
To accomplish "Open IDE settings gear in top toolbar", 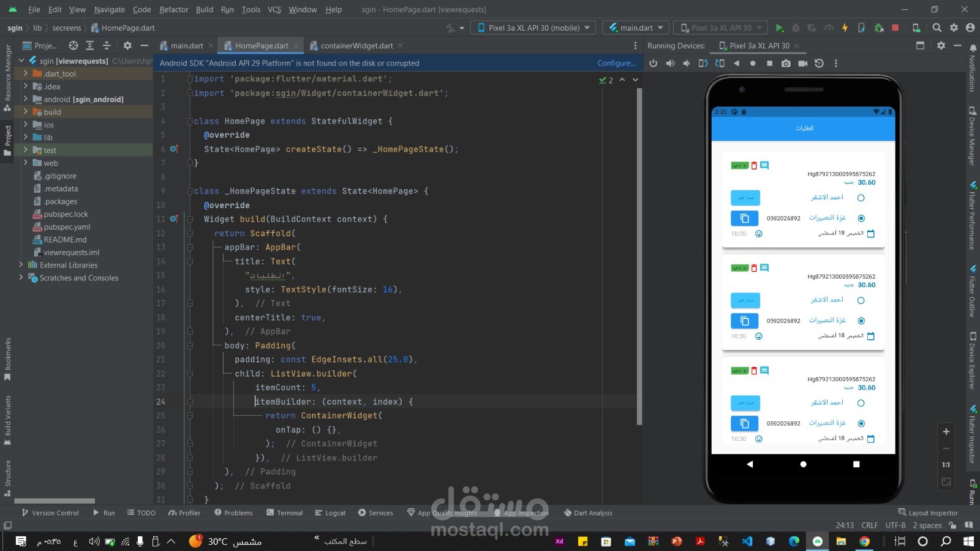I will tap(954, 28).
